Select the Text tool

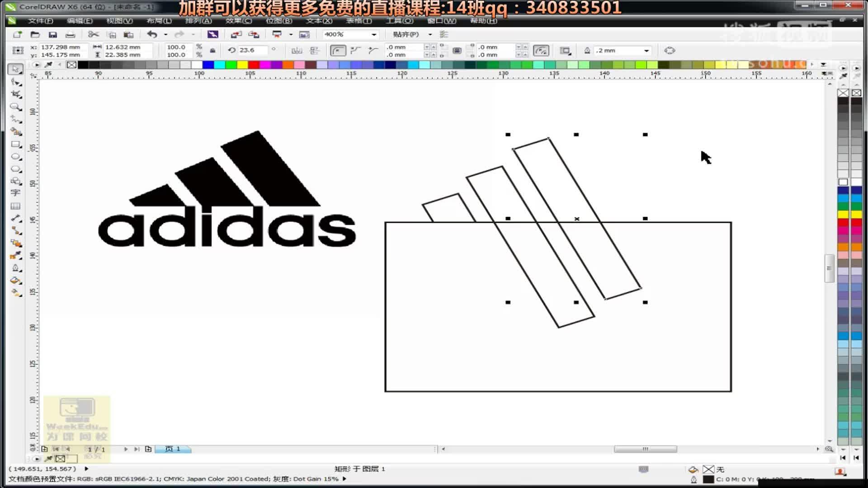(16, 193)
